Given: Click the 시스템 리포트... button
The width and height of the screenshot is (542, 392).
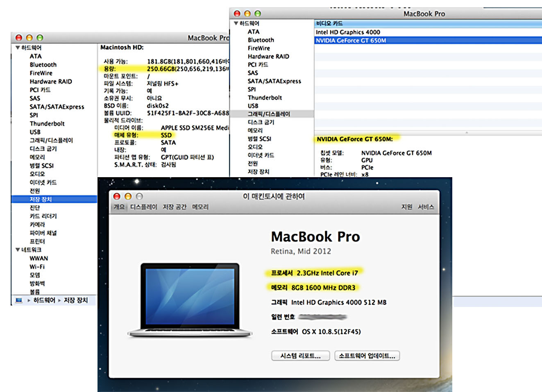Looking at the screenshot, I should tap(300, 356).
